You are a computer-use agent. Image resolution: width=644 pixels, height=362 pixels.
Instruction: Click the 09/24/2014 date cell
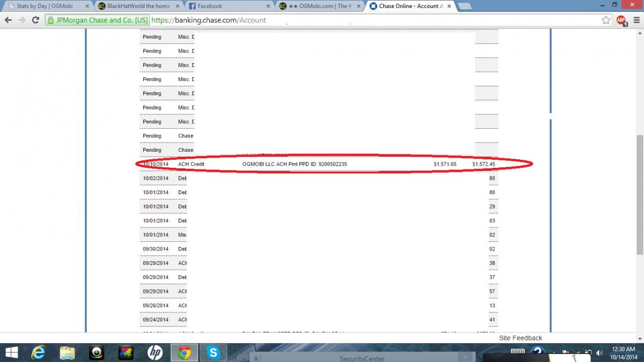tap(156, 320)
